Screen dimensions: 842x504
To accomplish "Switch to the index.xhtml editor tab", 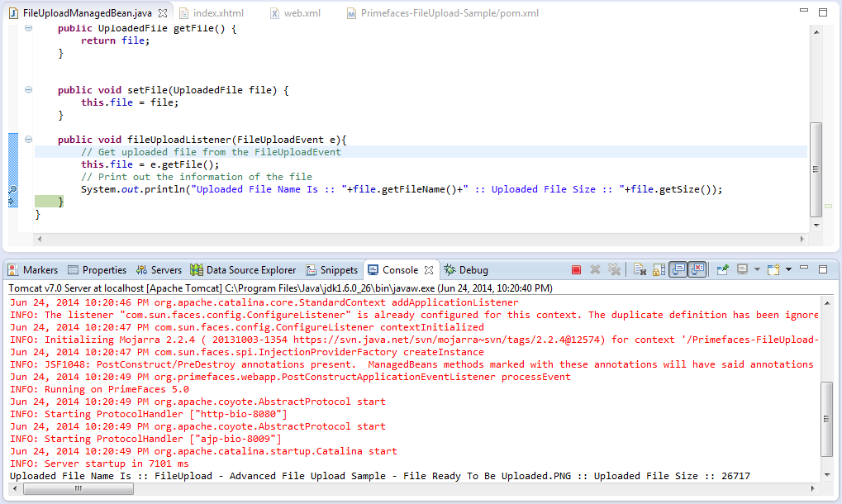I will coord(217,13).
